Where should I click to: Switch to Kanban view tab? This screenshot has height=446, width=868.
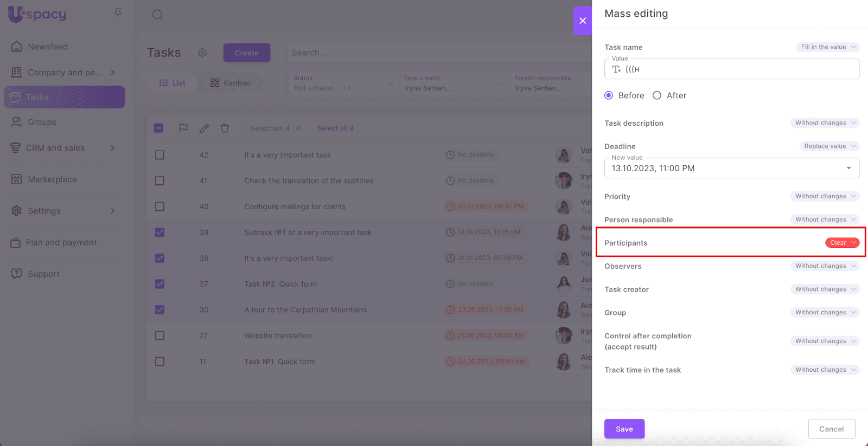click(x=231, y=83)
